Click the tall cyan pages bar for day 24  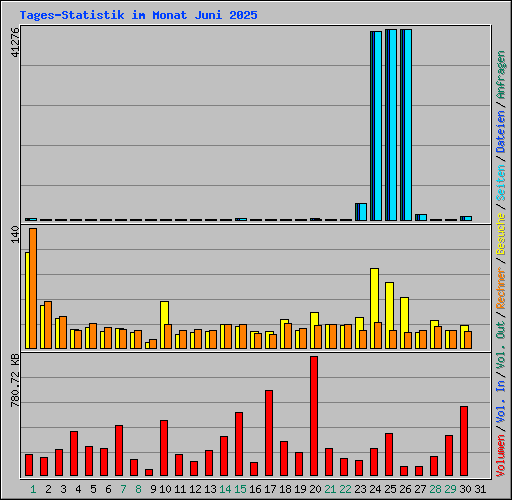tap(378, 126)
